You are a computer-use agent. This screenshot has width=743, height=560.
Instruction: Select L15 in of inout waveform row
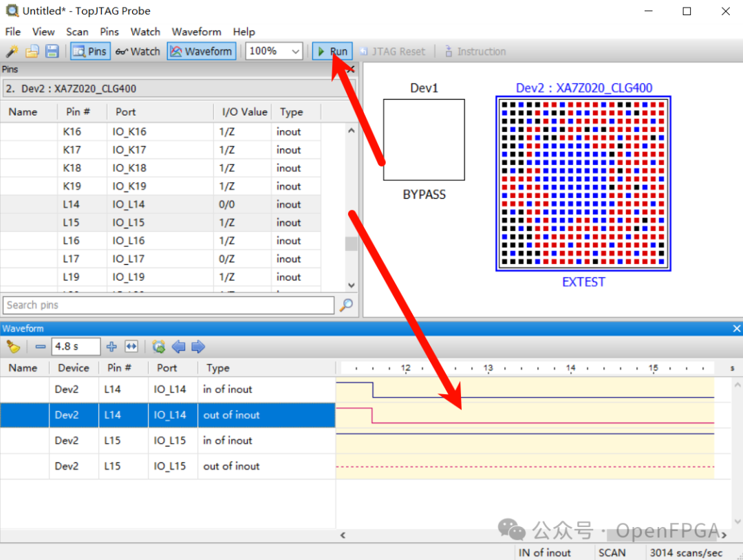point(168,440)
